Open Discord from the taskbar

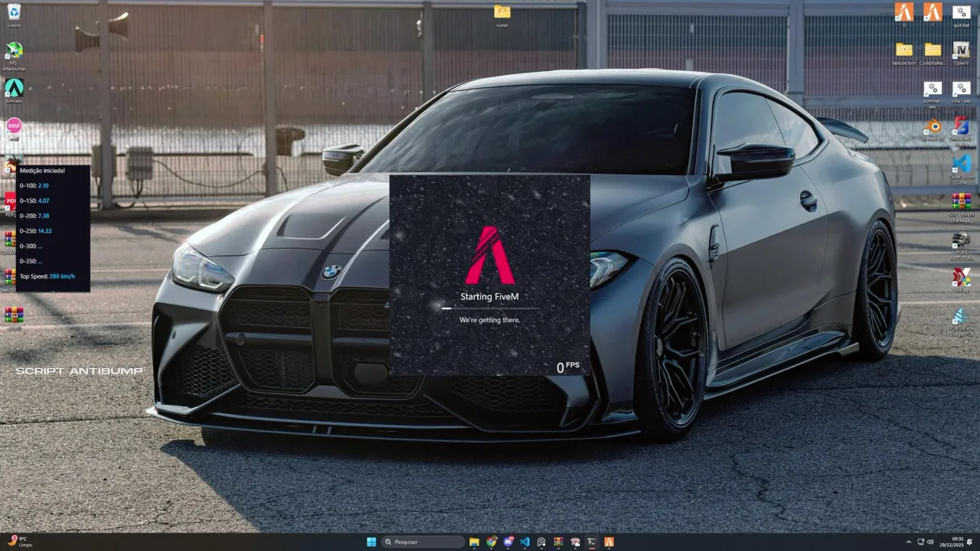(508, 542)
